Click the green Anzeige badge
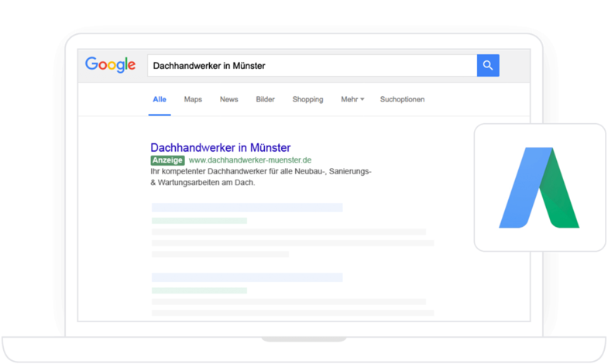The width and height of the screenshot is (608, 364). 167,160
